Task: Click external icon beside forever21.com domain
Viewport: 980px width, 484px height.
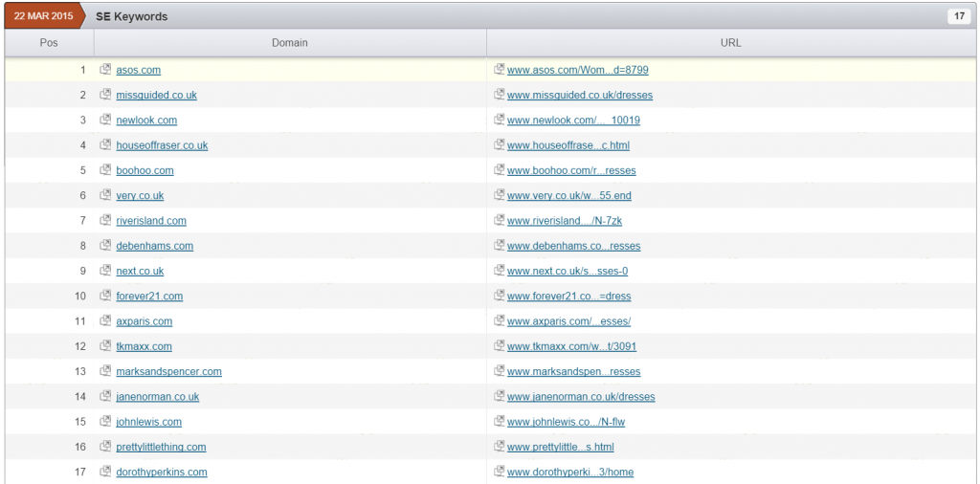Action: (x=107, y=296)
